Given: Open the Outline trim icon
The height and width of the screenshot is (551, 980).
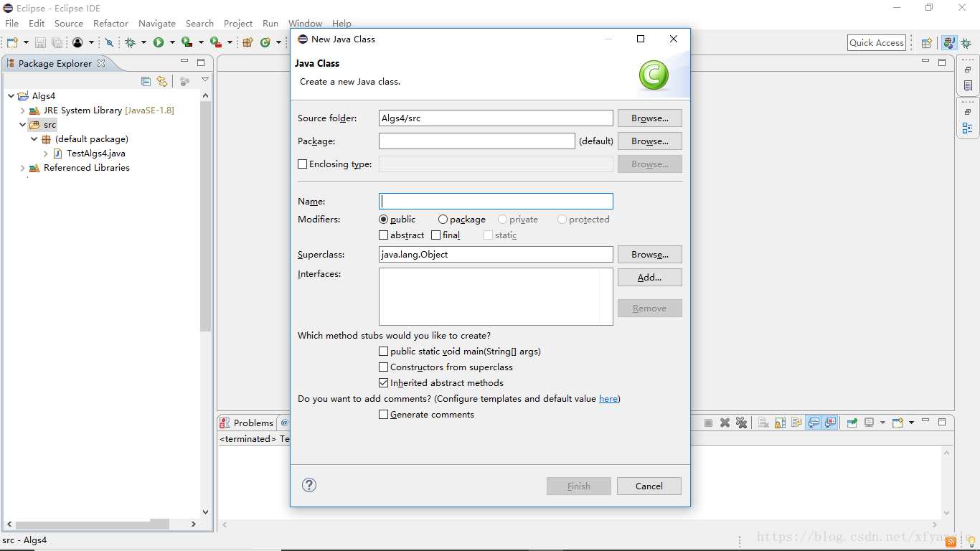Looking at the screenshot, I should 968,128.
